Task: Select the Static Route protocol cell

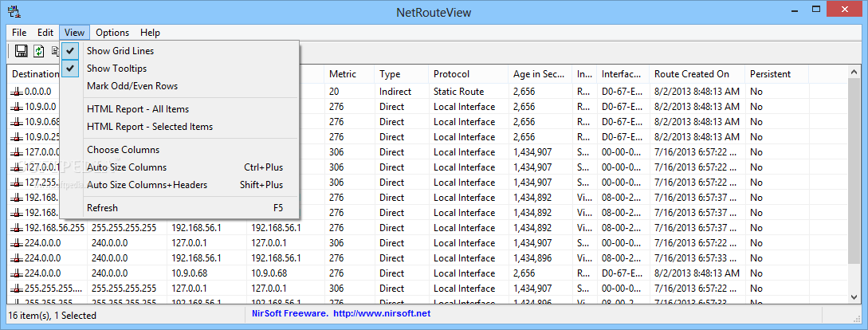Action: 459,92
